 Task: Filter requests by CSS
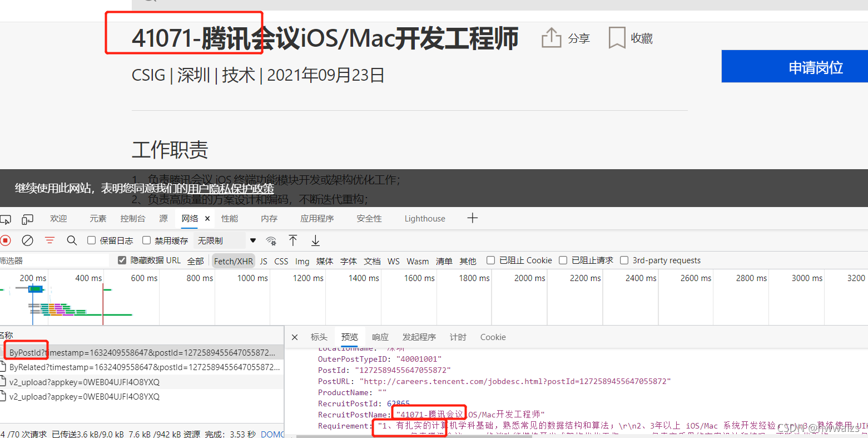pos(281,261)
